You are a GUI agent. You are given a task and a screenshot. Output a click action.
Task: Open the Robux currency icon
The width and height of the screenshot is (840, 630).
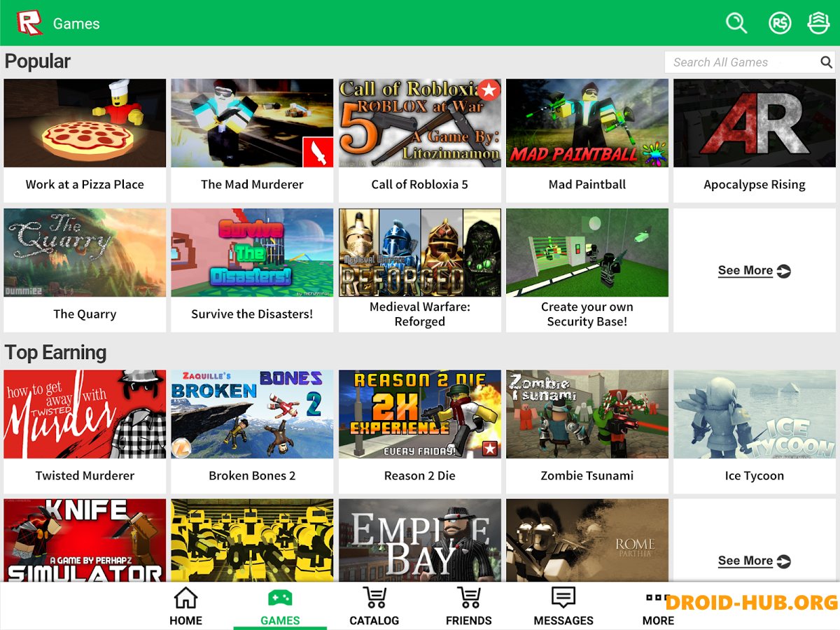click(779, 23)
